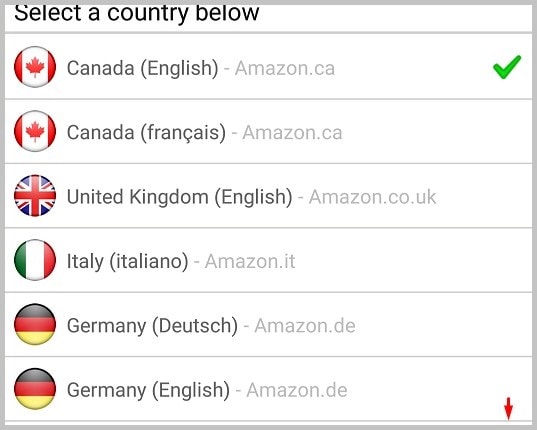Click the Germany (English) flag icon
The width and height of the screenshot is (537, 430).
(x=35, y=389)
